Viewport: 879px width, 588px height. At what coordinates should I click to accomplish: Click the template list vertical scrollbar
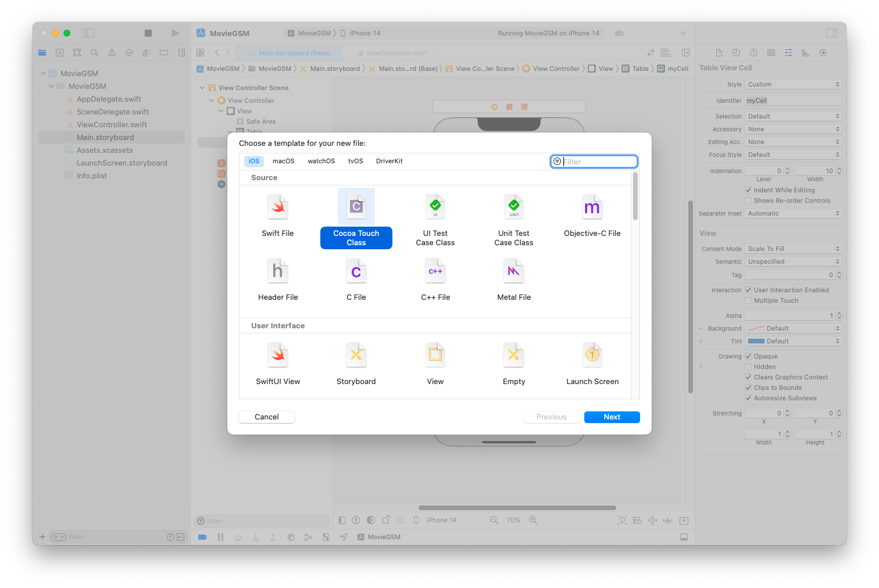click(x=635, y=196)
